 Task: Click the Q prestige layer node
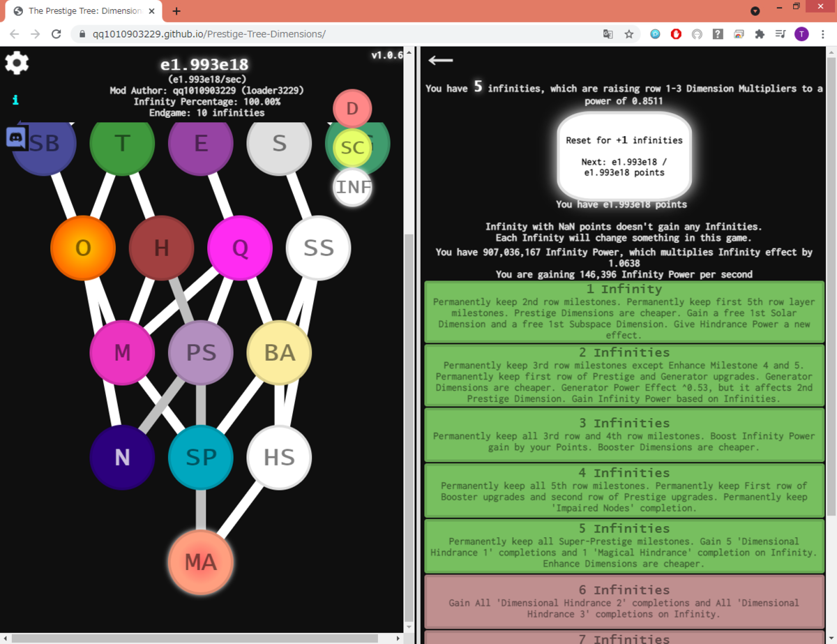point(240,248)
